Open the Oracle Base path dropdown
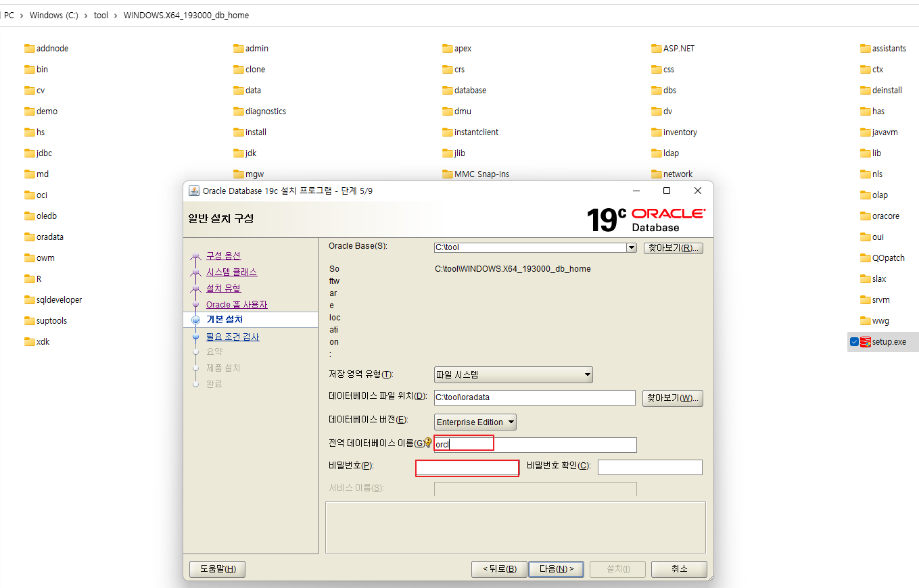Screen dimensions: 919x588 tap(632, 248)
